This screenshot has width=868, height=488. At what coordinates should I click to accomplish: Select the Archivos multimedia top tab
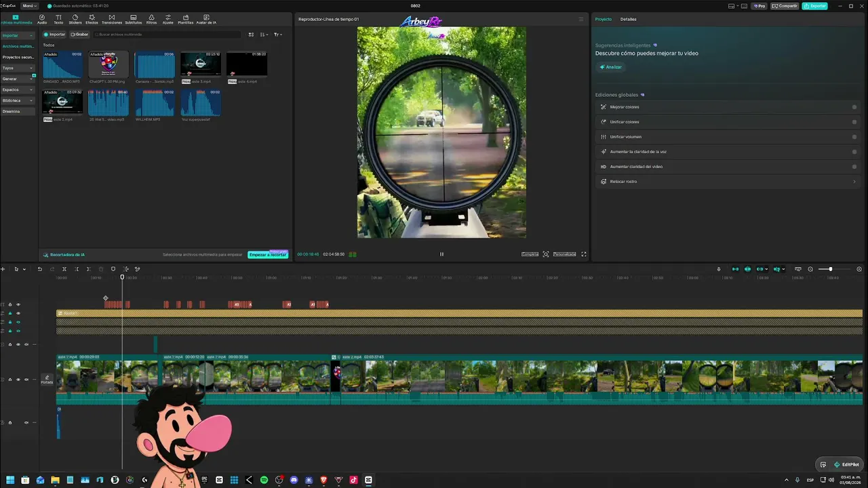tap(17, 20)
